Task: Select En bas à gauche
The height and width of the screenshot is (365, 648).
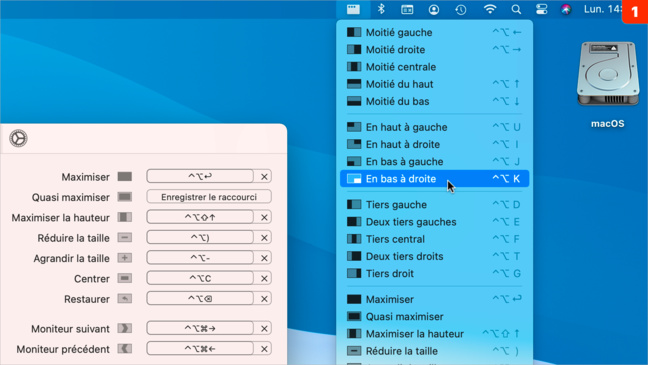Action: pos(434,162)
